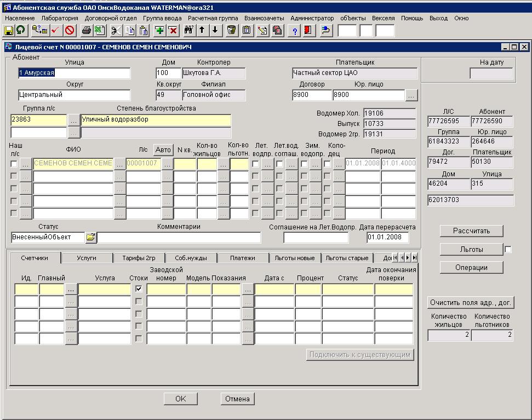Click into the Комментарии text field
532x420 pixels.
tap(179, 238)
